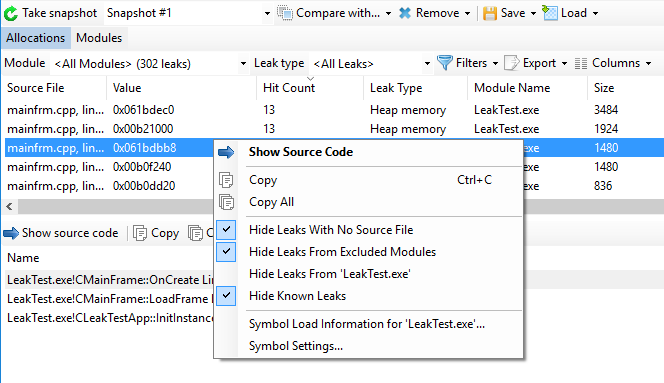
Task: Choose Show Source Code in context menu
Action: click(x=301, y=152)
